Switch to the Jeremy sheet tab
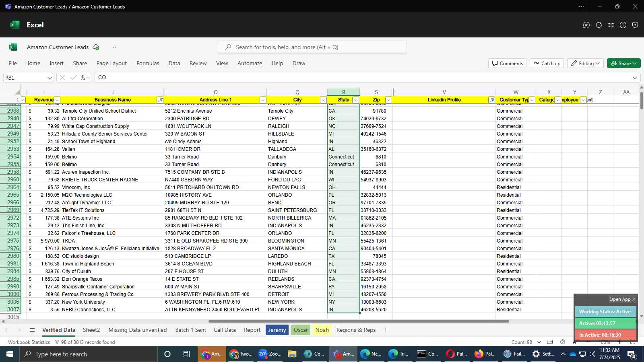Screen dimensions: 644x362 277,330
